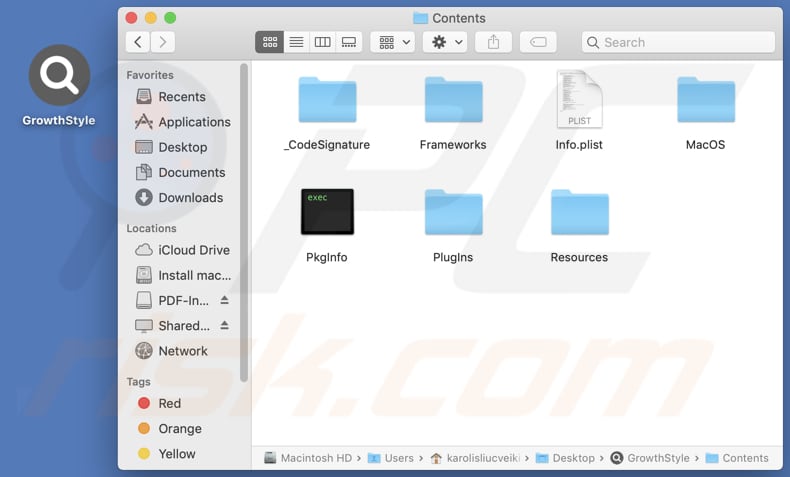Click the Locations section header

coord(151,228)
